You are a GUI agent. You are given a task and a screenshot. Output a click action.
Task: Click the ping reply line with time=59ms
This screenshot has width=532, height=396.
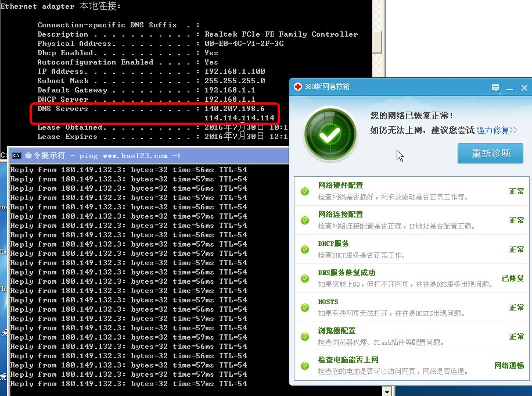(128, 337)
